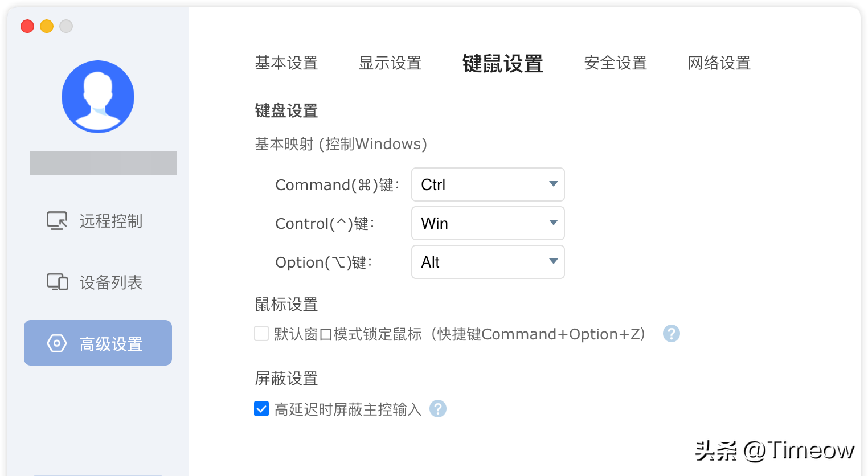Open the Command key mapping dropdown

click(x=488, y=184)
